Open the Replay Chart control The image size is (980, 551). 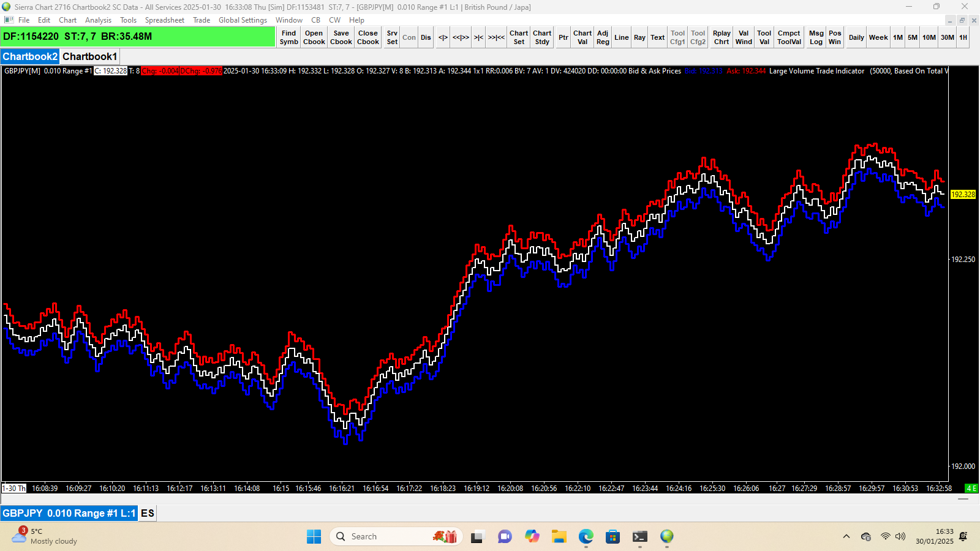pyautogui.click(x=722, y=37)
